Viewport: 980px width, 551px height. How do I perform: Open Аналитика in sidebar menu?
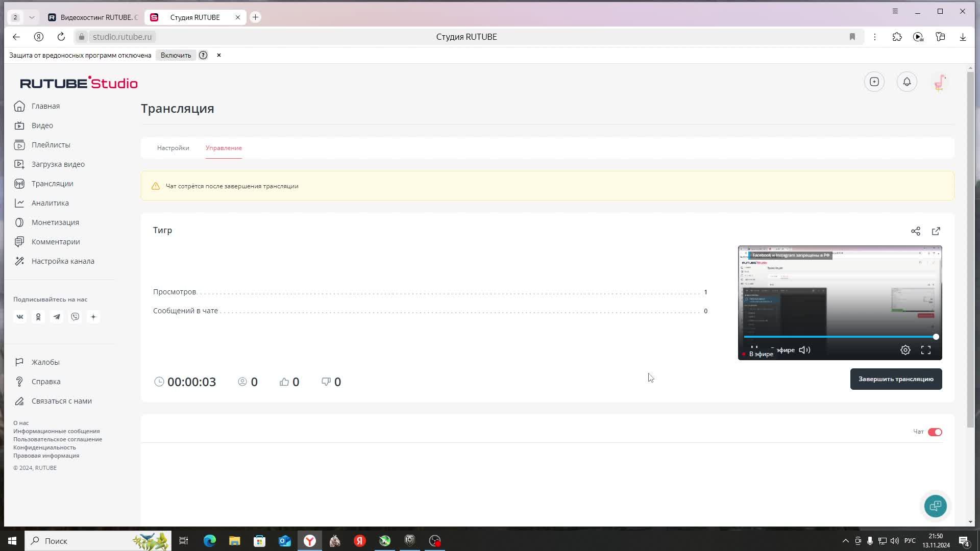tap(50, 203)
